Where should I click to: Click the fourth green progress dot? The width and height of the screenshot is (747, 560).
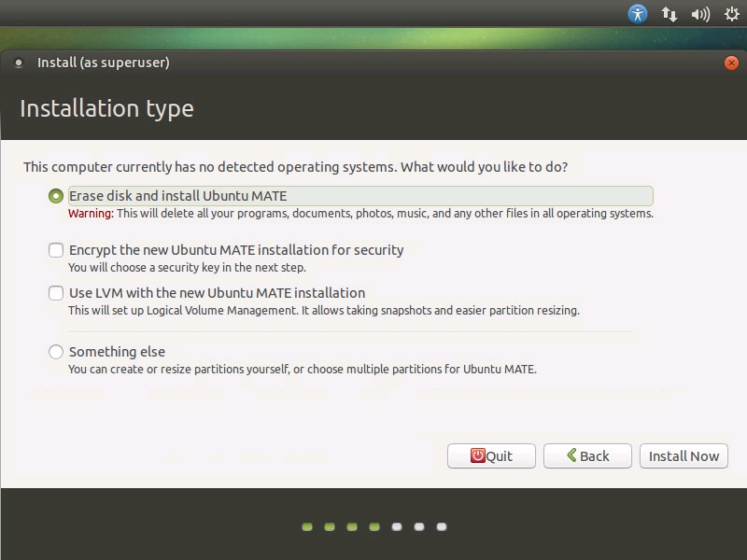[374, 526]
